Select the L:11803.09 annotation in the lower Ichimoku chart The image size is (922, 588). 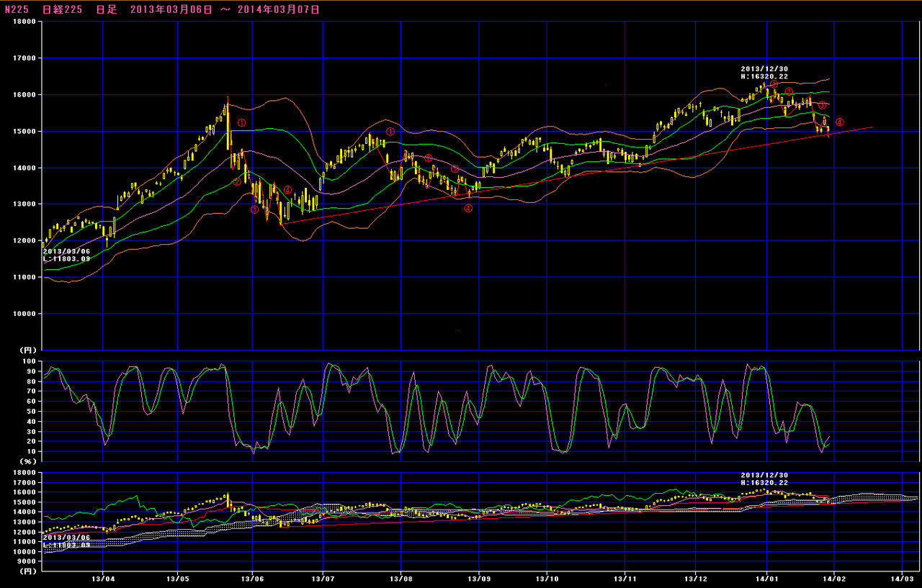tap(67, 545)
